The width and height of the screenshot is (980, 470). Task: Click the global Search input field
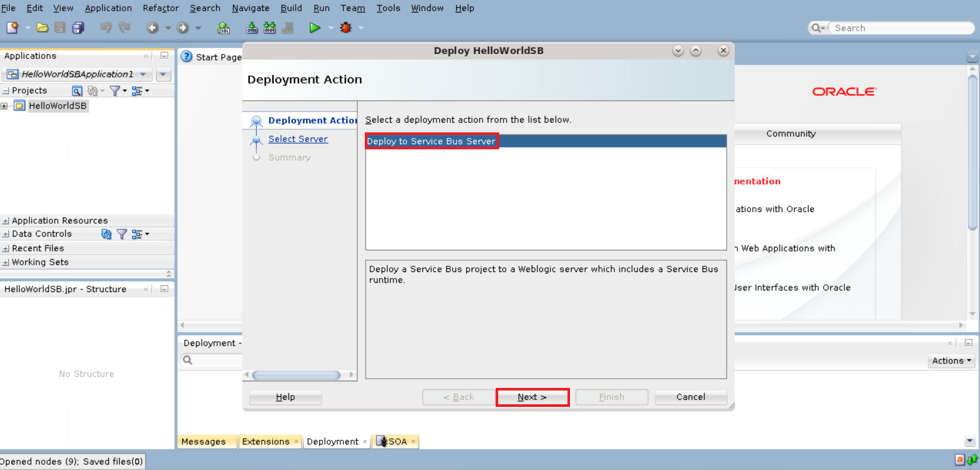coord(902,28)
